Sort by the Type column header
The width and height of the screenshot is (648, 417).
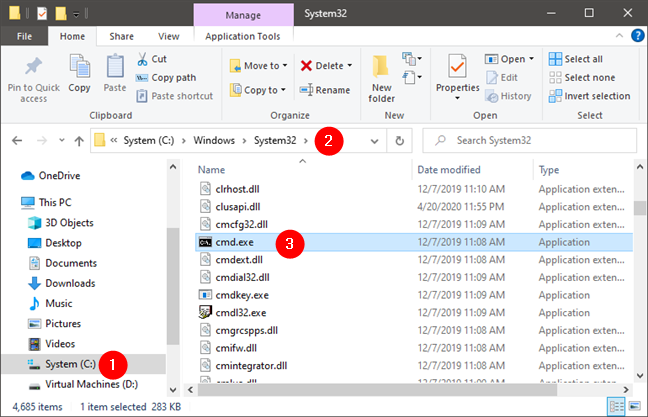[549, 170]
